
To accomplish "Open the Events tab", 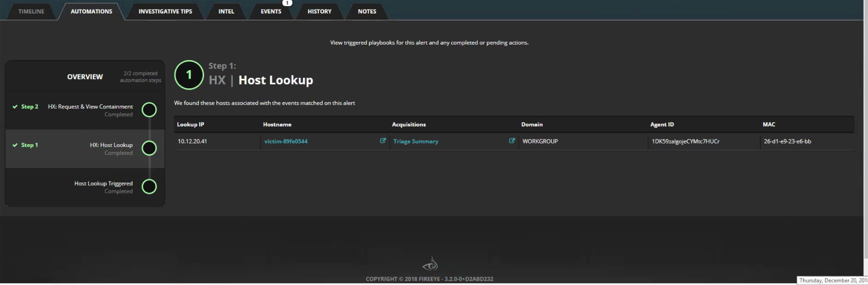I will [271, 11].
